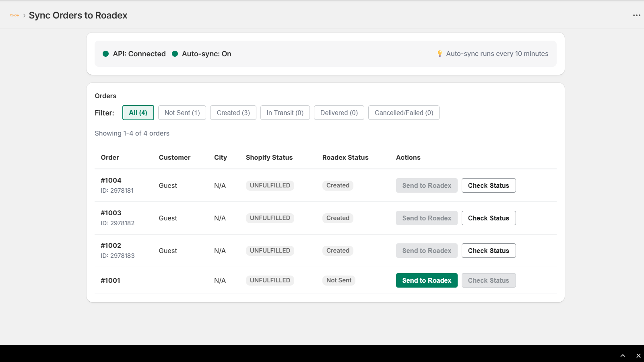Click the UNFULFILLED badge for order #1001
The image size is (644, 362).
coord(270,280)
